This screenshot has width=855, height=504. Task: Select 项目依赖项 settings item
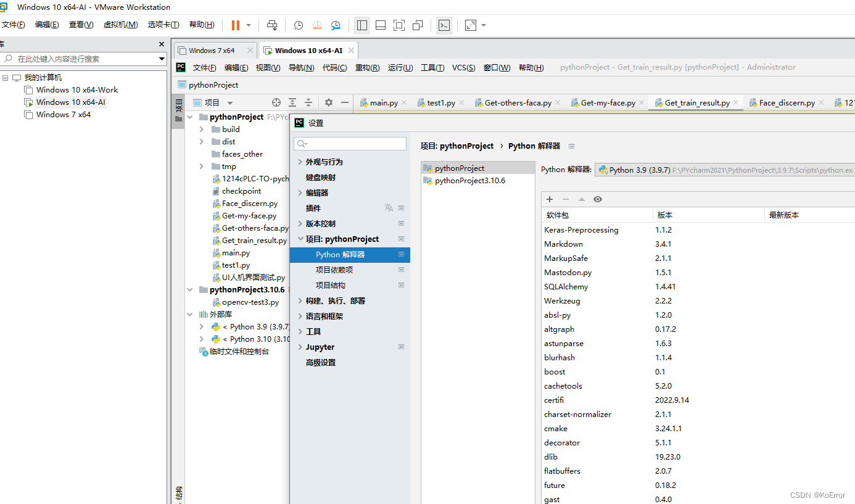334,270
